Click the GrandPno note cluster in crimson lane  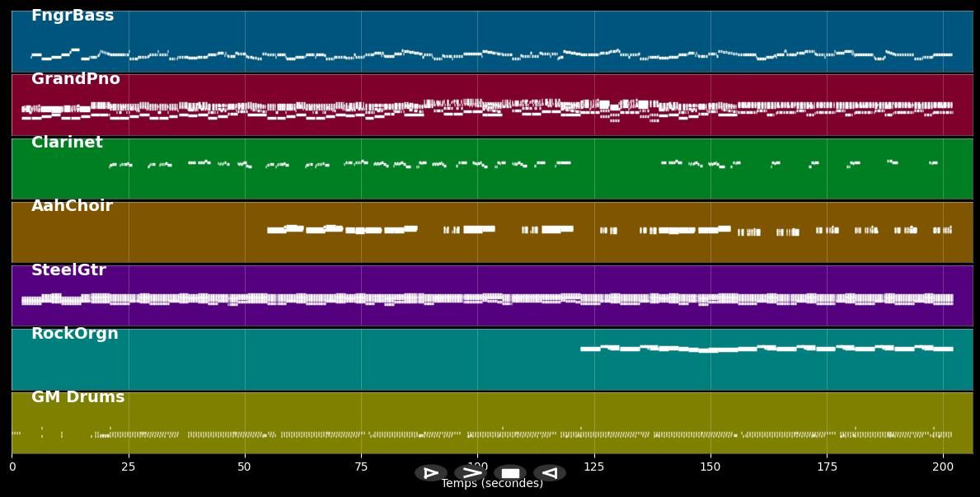coord(487,110)
